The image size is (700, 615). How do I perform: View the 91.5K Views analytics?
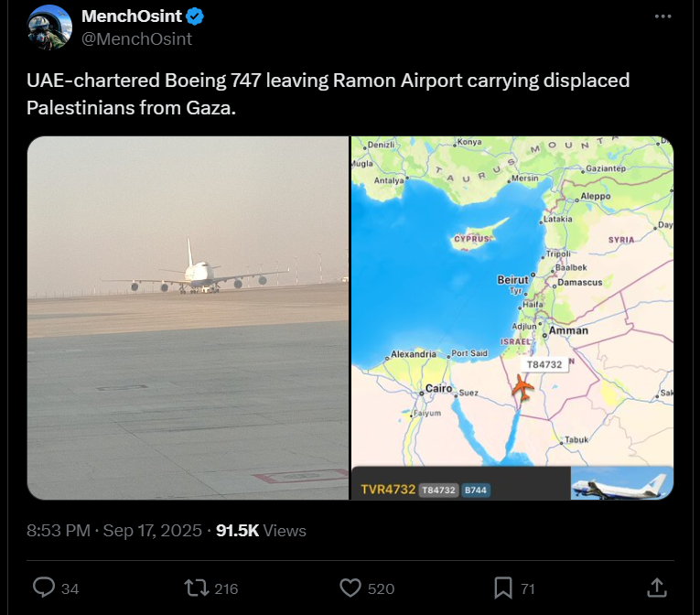click(261, 531)
